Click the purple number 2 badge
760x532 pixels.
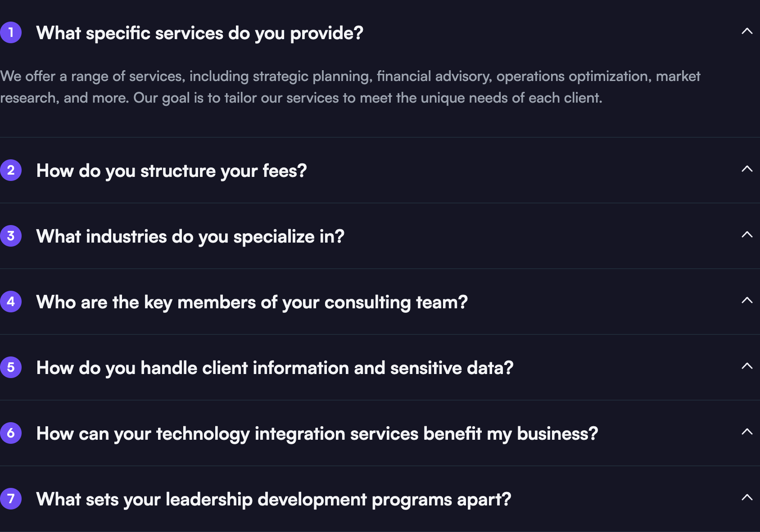pyautogui.click(x=11, y=170)
